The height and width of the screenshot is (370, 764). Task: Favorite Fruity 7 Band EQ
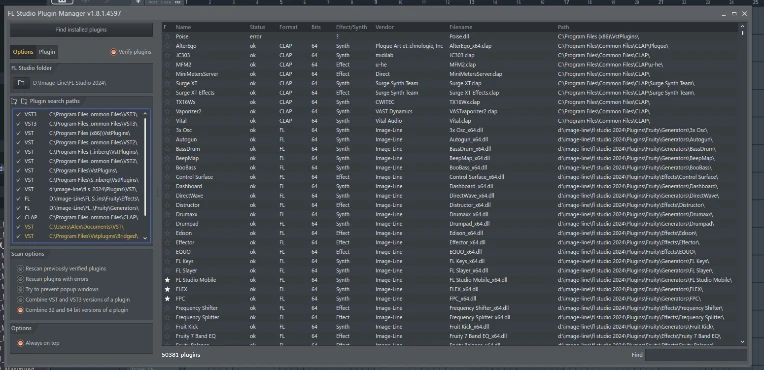click(x=168, y=336)
